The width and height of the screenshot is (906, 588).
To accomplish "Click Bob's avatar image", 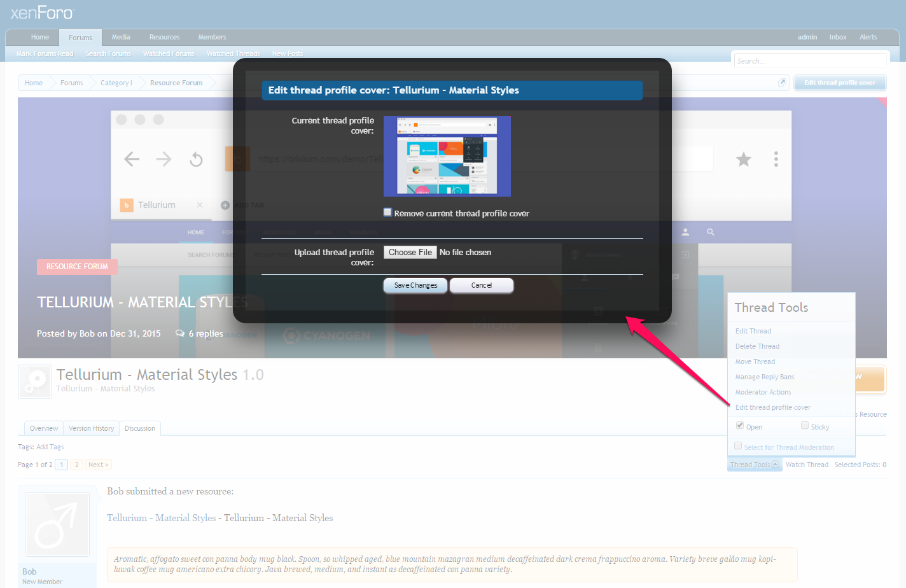I will pos(57,525).
